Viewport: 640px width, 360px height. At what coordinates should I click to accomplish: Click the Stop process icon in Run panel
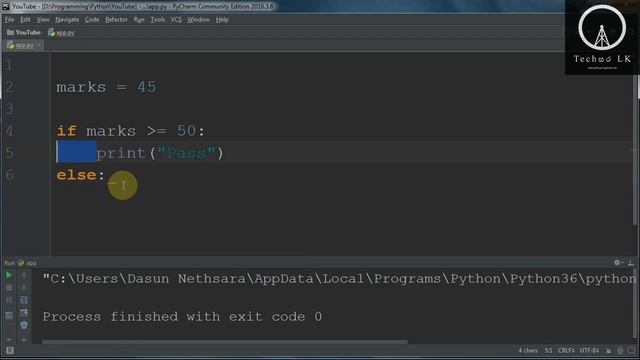tap(9, 288)
